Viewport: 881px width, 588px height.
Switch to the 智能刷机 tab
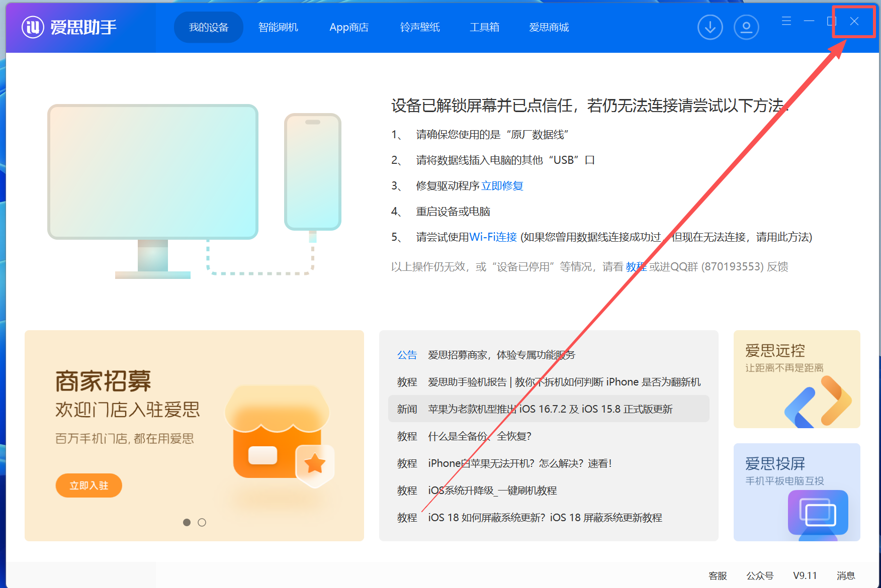(x=278, y=27)
